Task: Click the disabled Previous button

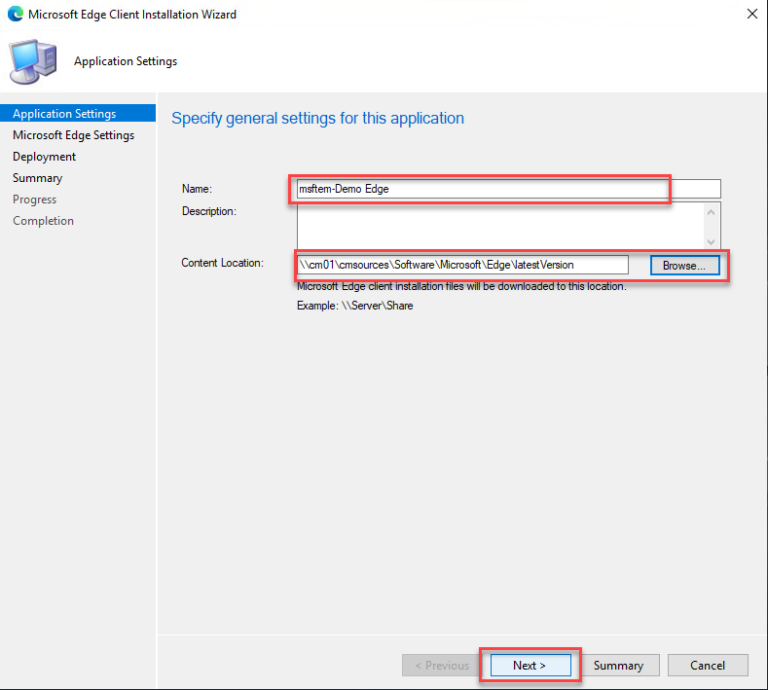Action: click(442, 666)
